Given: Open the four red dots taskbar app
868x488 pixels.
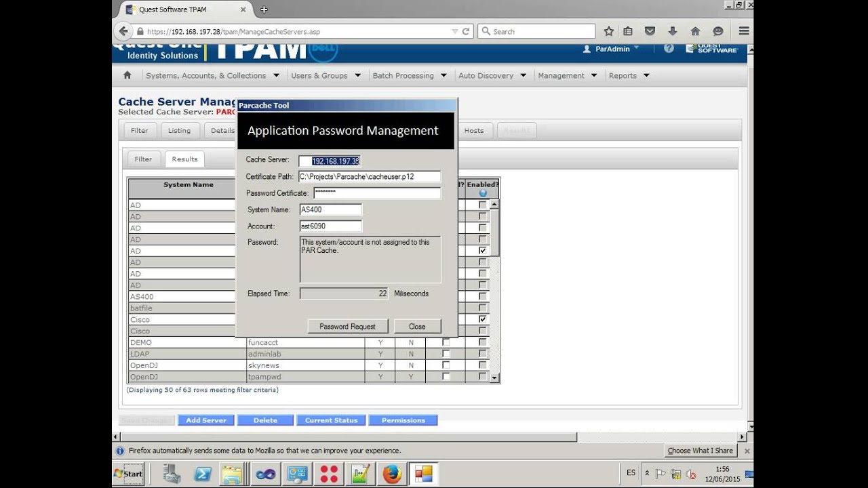Looking at the screenshot, I should (329, 474).
